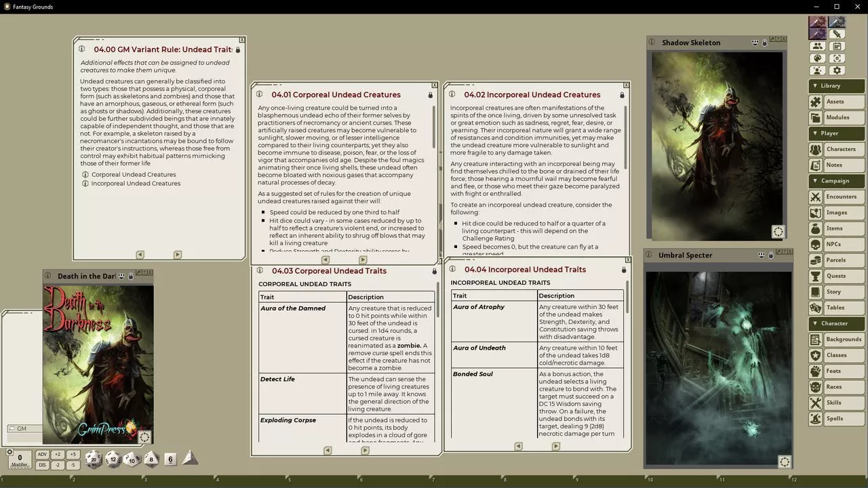This screenshot has width=868, height=488.
Task: Go to next page in Undead Traits variant window
Action: click(178, 255)
